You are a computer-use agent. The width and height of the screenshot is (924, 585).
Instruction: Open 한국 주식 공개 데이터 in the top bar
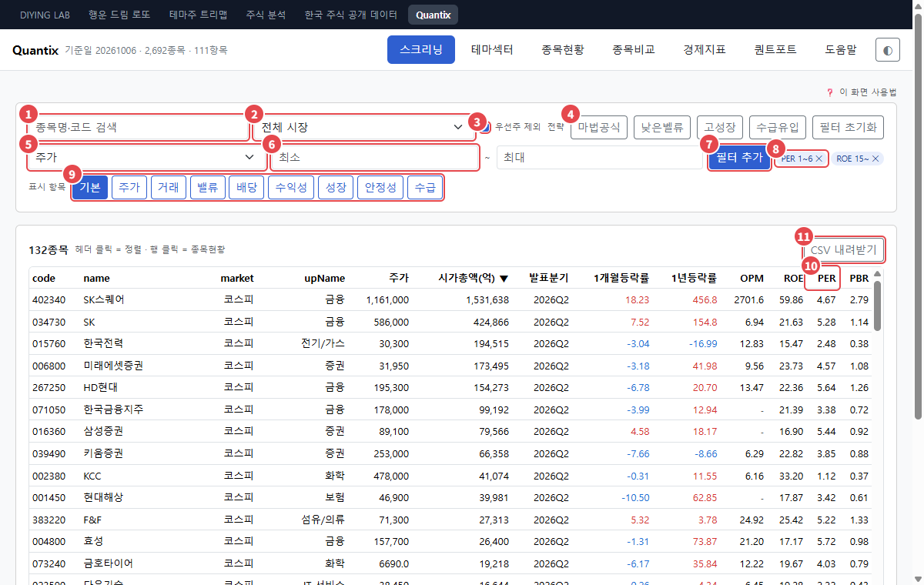351,15
